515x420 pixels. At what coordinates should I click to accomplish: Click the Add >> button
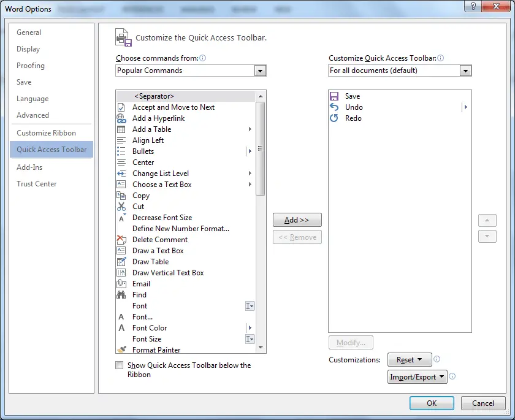point(297,220)
